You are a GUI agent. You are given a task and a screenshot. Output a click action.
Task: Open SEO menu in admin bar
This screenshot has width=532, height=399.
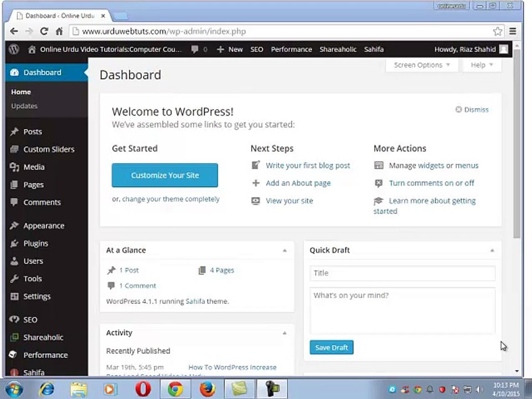pyautogui.click(x=257, y=49)
